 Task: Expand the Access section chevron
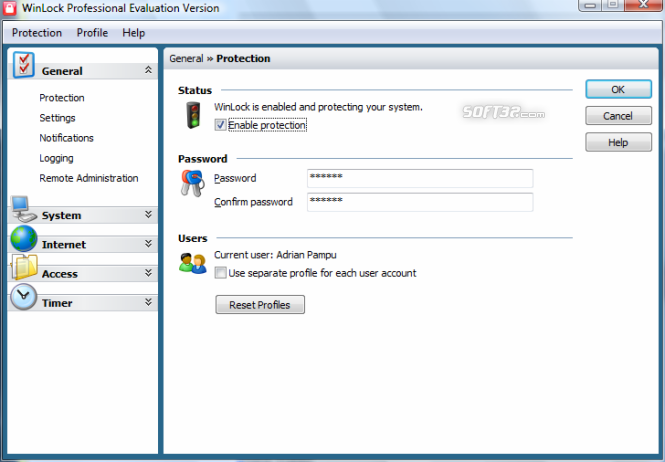(148, 273)
